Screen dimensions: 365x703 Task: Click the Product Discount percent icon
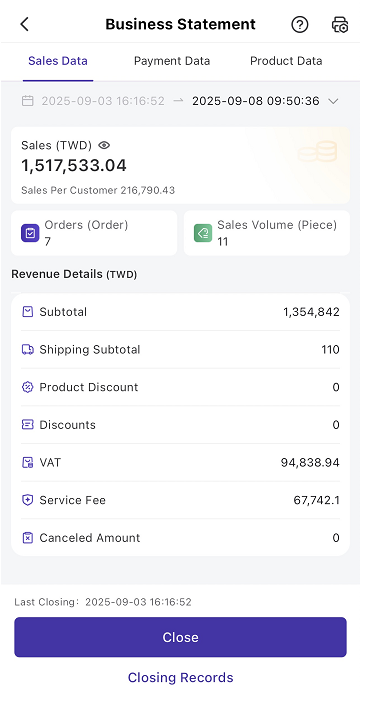coord(28,387)
